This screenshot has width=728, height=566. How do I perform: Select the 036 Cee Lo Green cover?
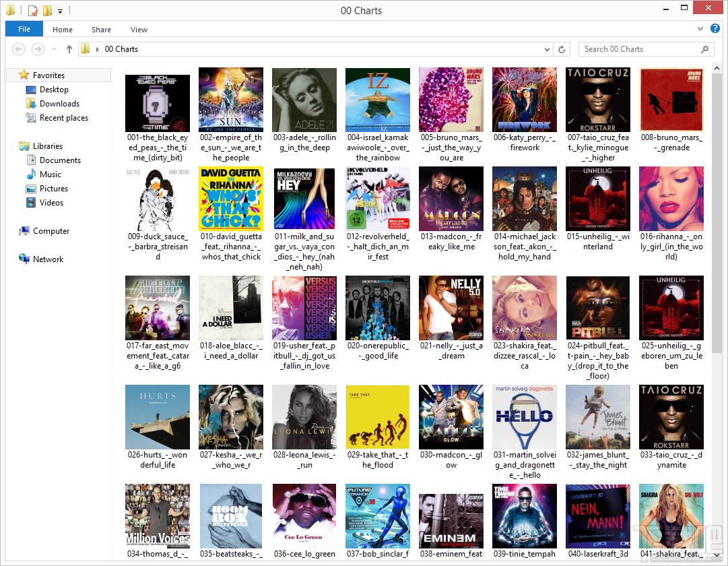point(304,516)
